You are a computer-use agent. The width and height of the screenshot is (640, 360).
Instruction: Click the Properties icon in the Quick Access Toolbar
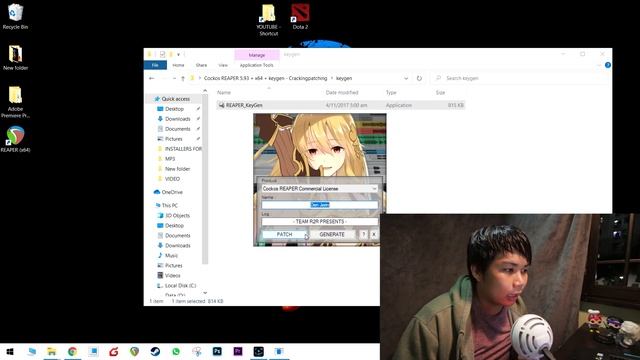point(162,54)
